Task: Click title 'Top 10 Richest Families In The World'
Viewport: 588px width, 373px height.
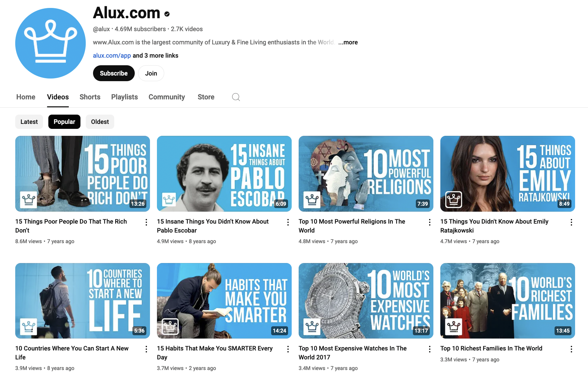Action: click(x=491, y=348)
